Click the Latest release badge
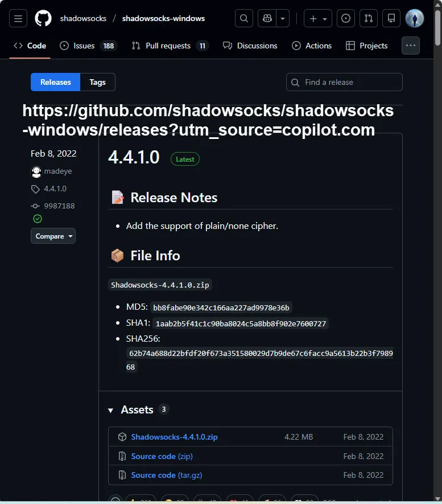The image size is (442, 504). click(185, 159)
